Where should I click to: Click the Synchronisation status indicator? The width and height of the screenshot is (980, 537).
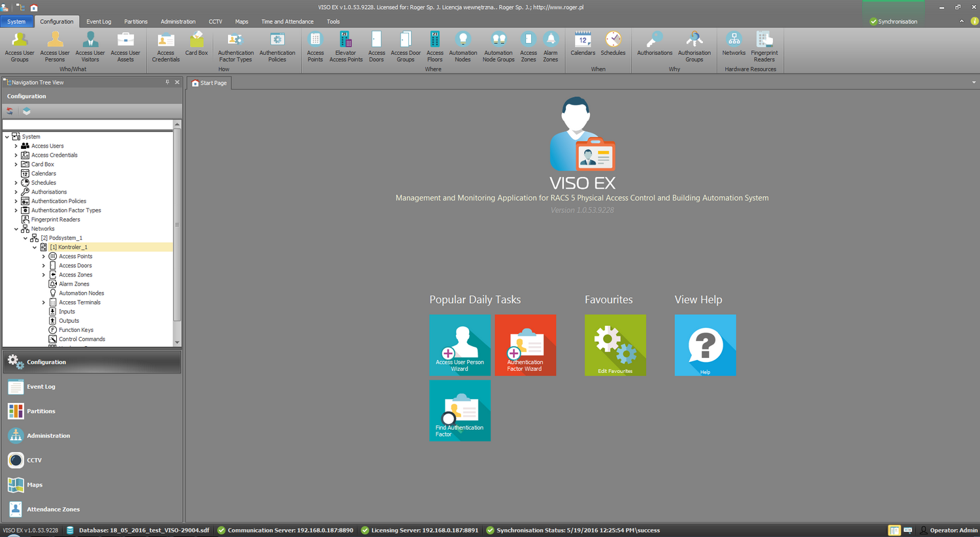pyautogui.click(x=893, y=22)
